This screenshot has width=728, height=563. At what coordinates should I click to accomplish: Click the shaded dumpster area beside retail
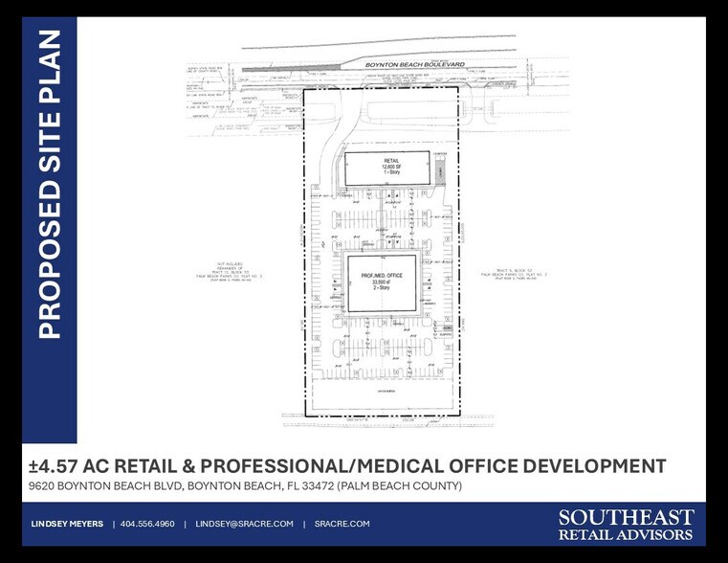click(441, 170)
